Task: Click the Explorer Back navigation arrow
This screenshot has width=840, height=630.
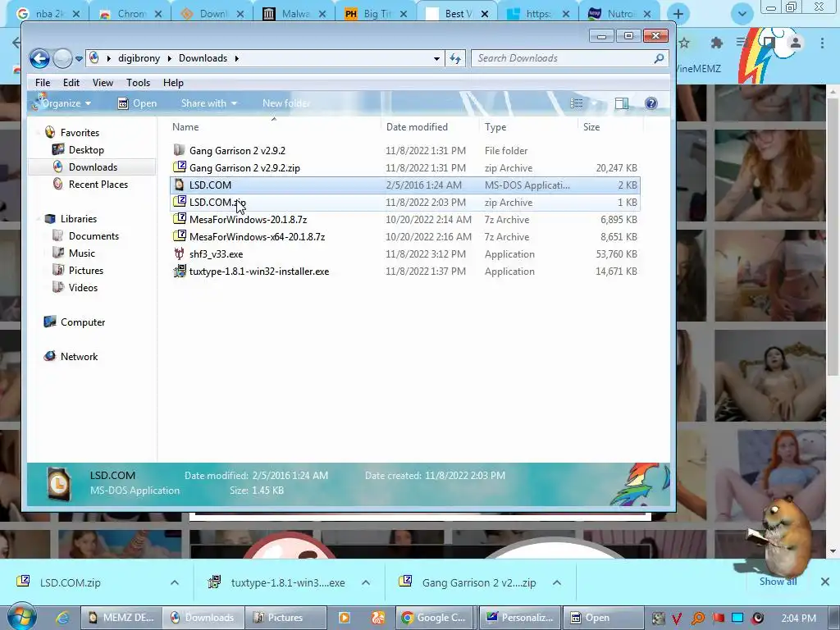Action: 39,58
